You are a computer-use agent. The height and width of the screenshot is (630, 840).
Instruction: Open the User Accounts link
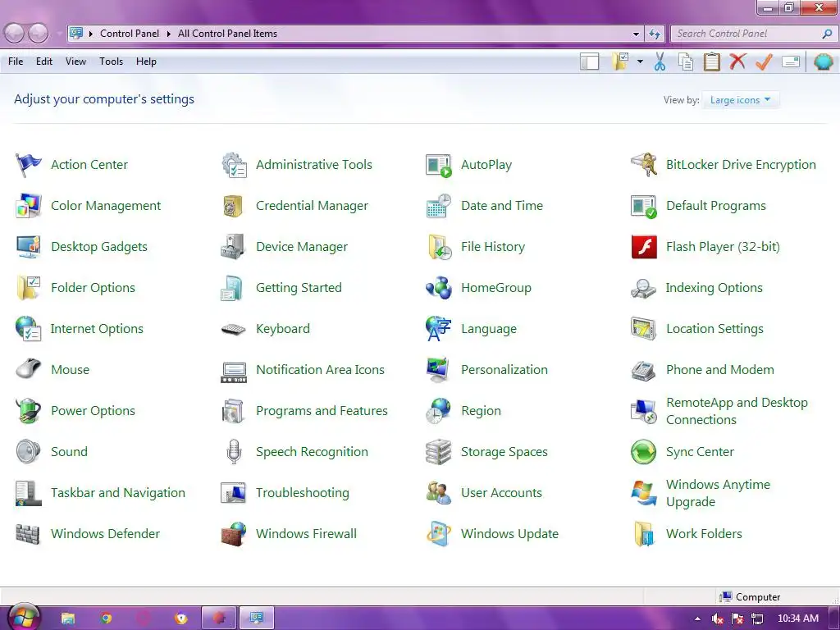(501, 493)
